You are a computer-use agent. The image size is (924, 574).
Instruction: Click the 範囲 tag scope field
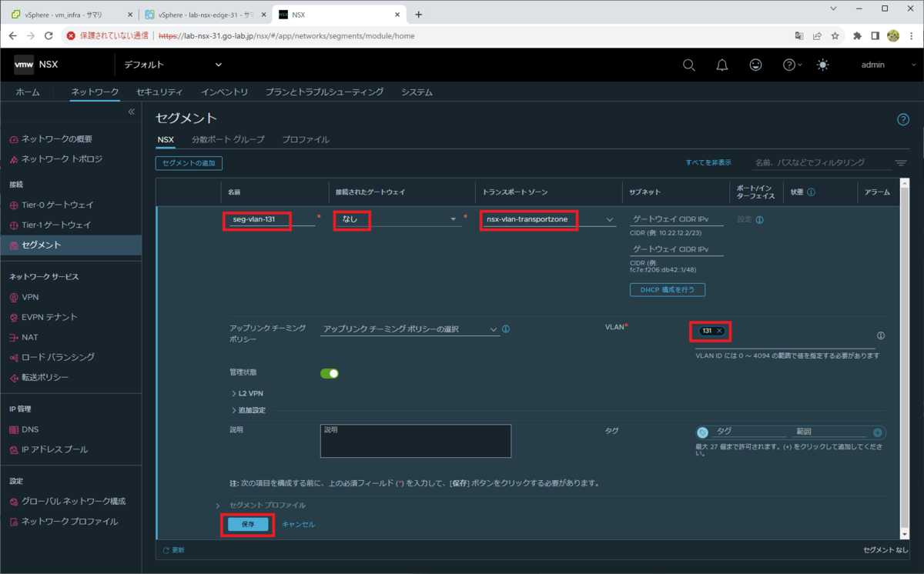tap(831, 432)
